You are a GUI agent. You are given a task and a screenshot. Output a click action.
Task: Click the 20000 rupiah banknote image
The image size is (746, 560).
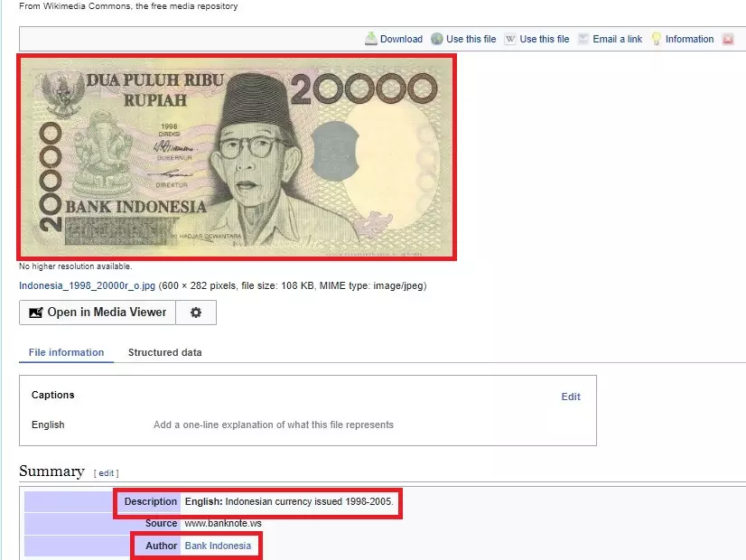(237, 157)
